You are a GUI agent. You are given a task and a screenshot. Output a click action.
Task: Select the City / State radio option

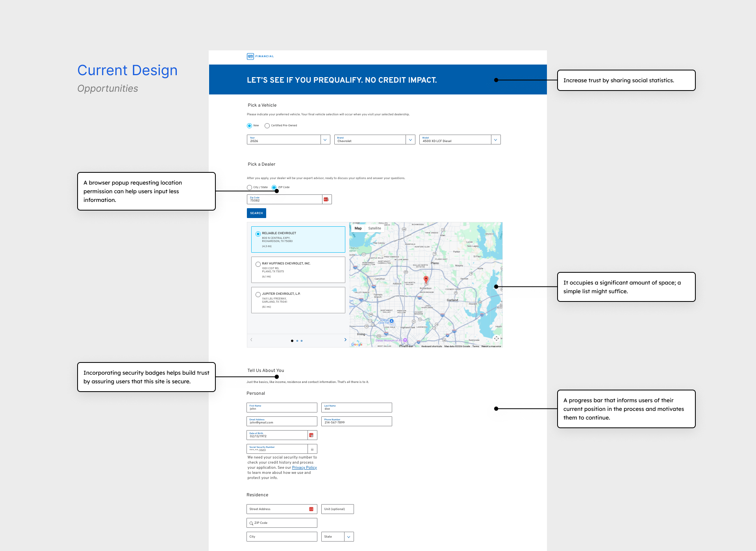[x=249, y=188]
